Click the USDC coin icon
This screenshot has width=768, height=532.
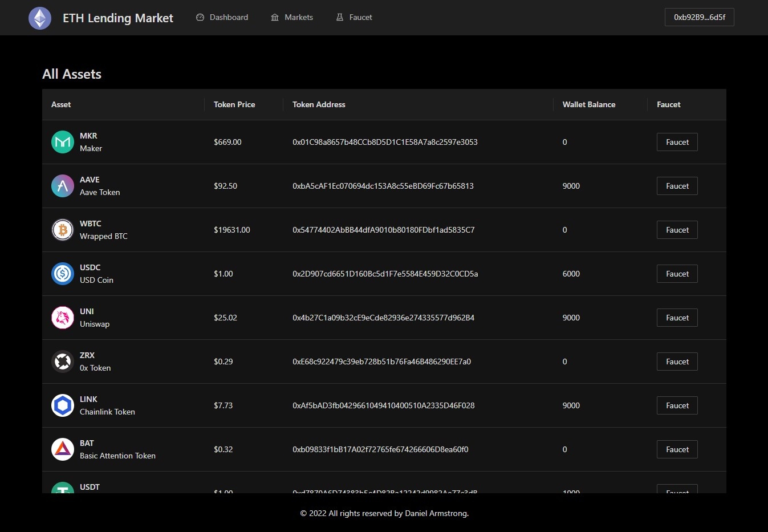(x=63, y=274)
